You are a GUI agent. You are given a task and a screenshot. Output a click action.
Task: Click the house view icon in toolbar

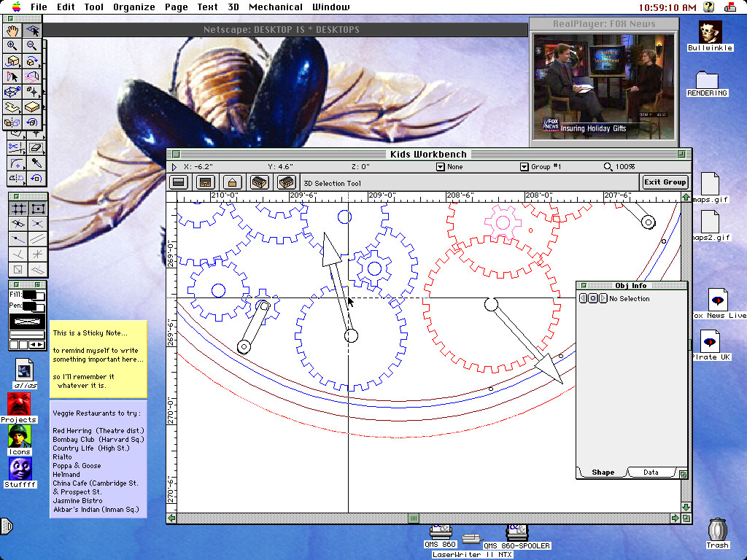point(232,182)
